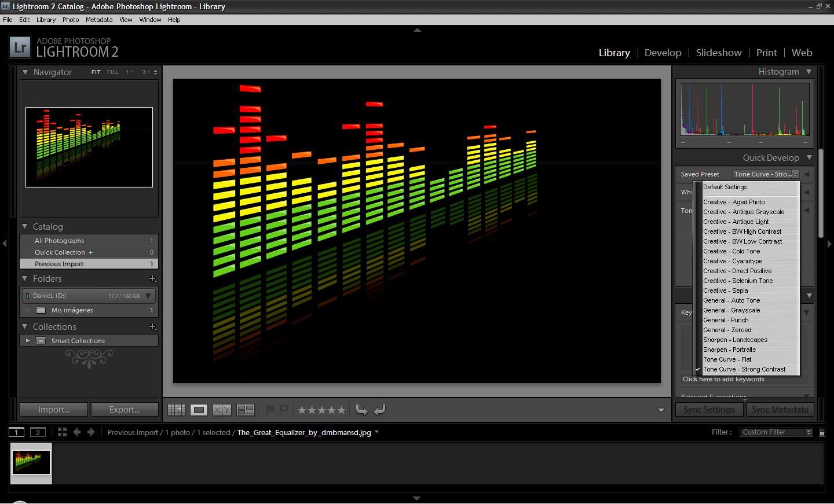This screenshot has width=834, height=504.
Task: Open the File menu
Action: pos(8,20)
